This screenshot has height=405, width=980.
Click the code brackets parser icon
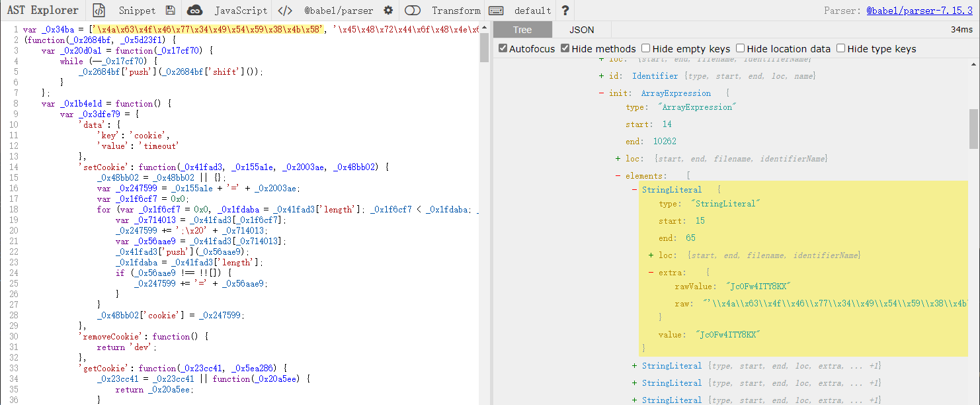click(x=284, y=11)
